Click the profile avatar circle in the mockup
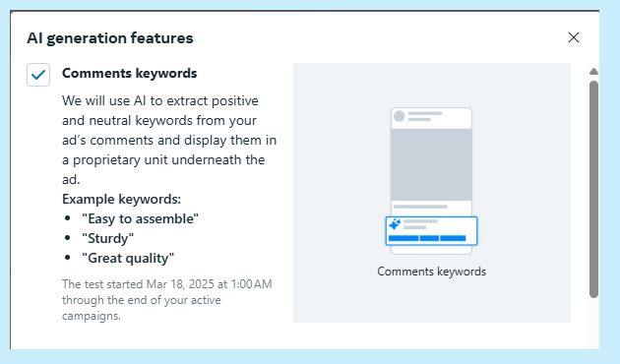 [x=399, y=116]
